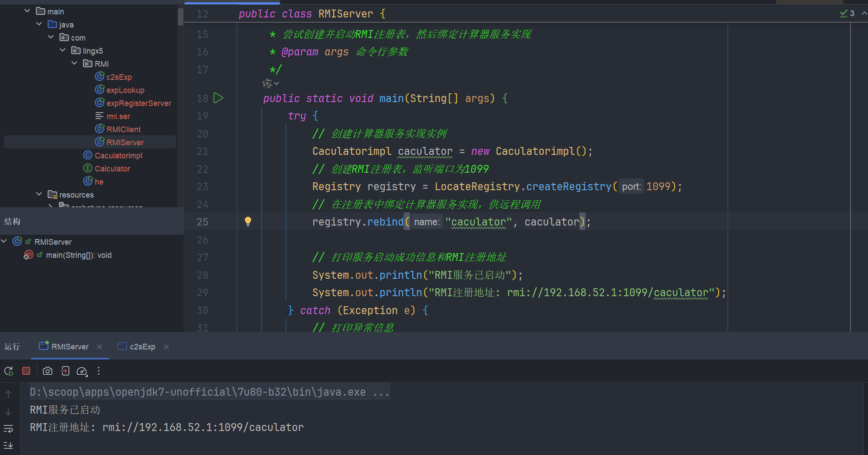The width and height of the screenshot is (868, 455).
Task: Open the profiler gauge icon menu
Action: (x=82, y=371)
